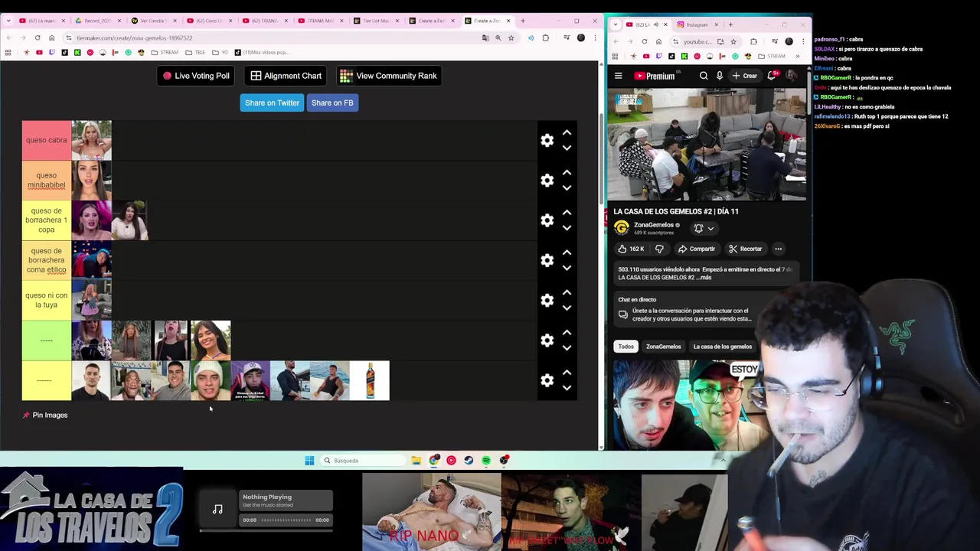This screenshot has width=980, height=551.
Task: Click the queso cabra tier label
Action: (46, 140)
